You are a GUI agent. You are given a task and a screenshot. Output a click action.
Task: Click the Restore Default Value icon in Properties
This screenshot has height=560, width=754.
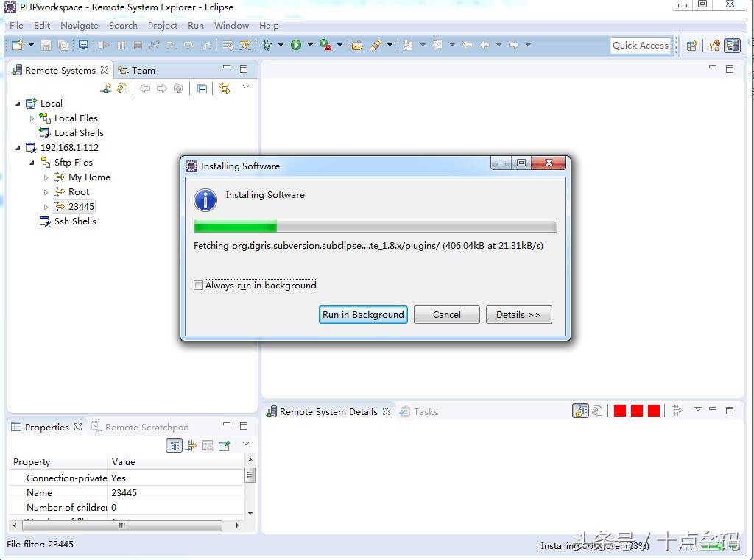208,446
